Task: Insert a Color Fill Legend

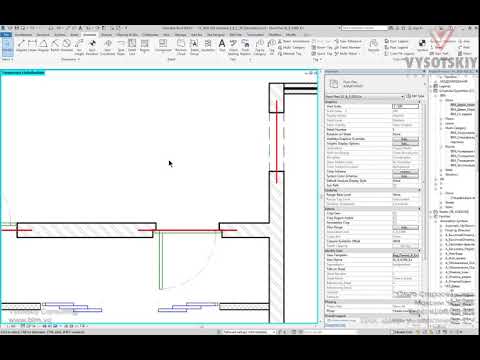Action: point(399,53)
